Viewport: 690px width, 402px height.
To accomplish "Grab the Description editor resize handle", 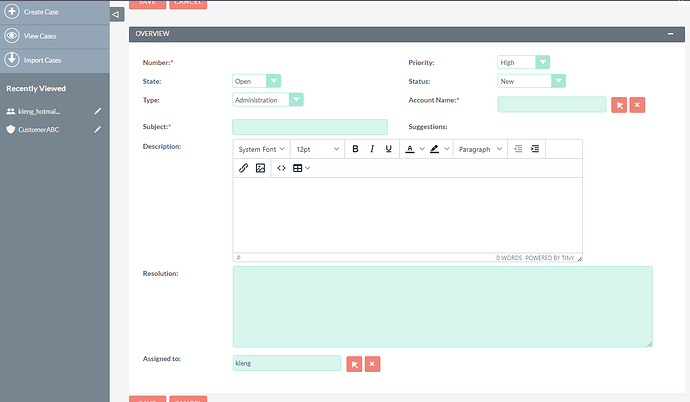I will tap(580, 259).
